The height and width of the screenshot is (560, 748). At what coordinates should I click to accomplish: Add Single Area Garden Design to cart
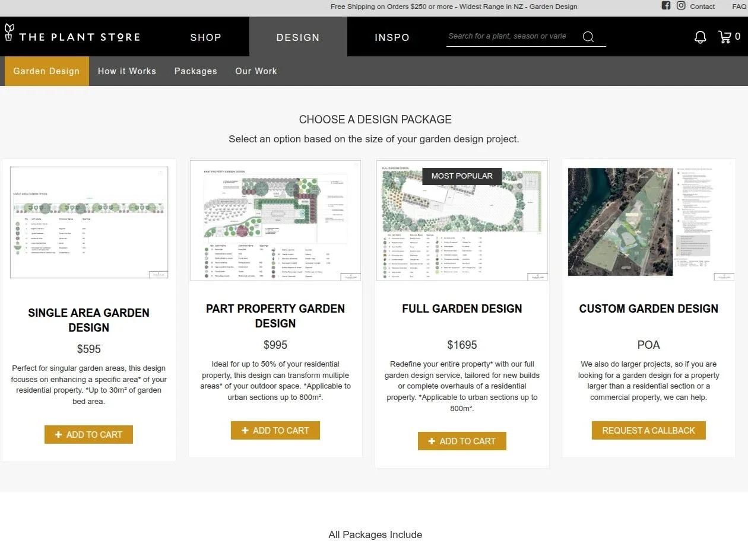(88, 434)
